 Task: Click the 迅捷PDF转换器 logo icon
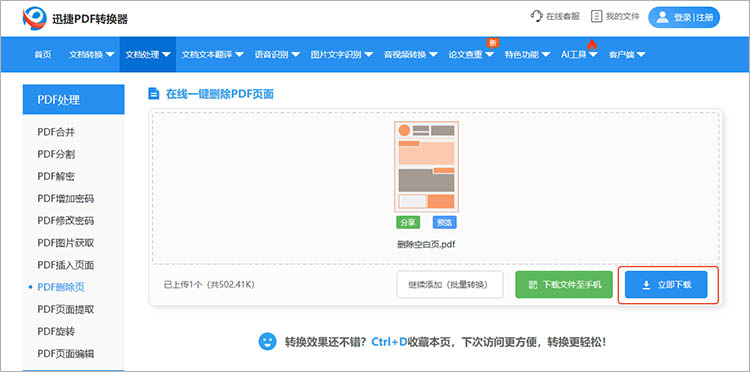(34, 18)
